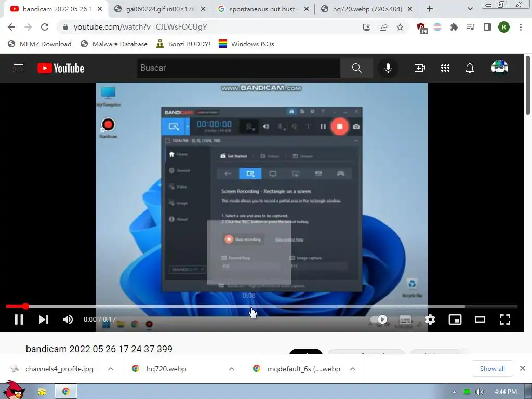Click the red playhead scrubber
This screenshot has height=399, width=532.
tap(26, 307)
